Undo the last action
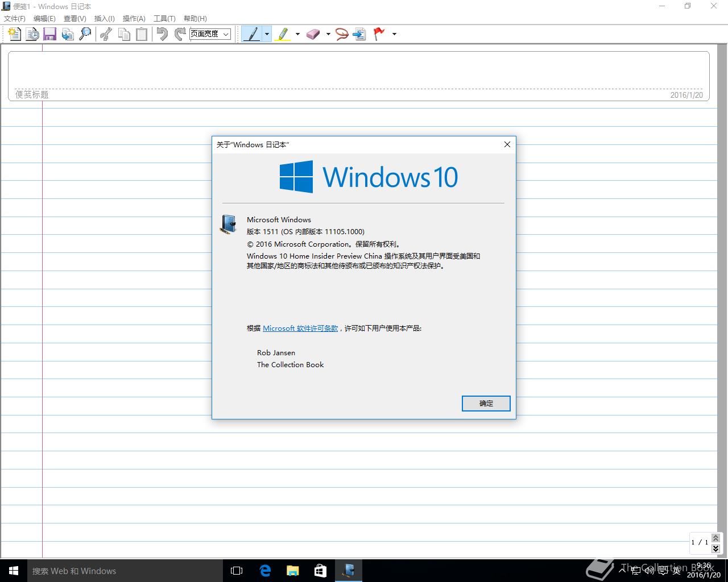Viewport: 728px width, 582px height. (x=162, y=34)
